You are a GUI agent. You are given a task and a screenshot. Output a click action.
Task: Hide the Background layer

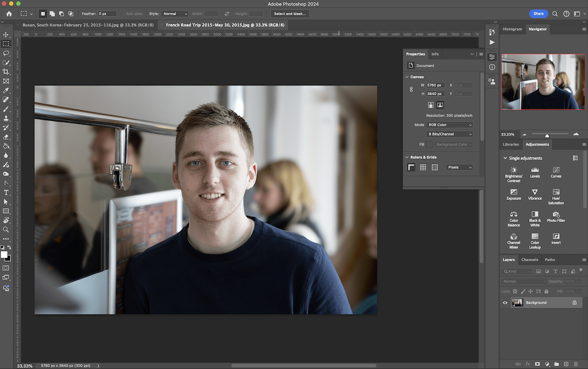point(505,302)
